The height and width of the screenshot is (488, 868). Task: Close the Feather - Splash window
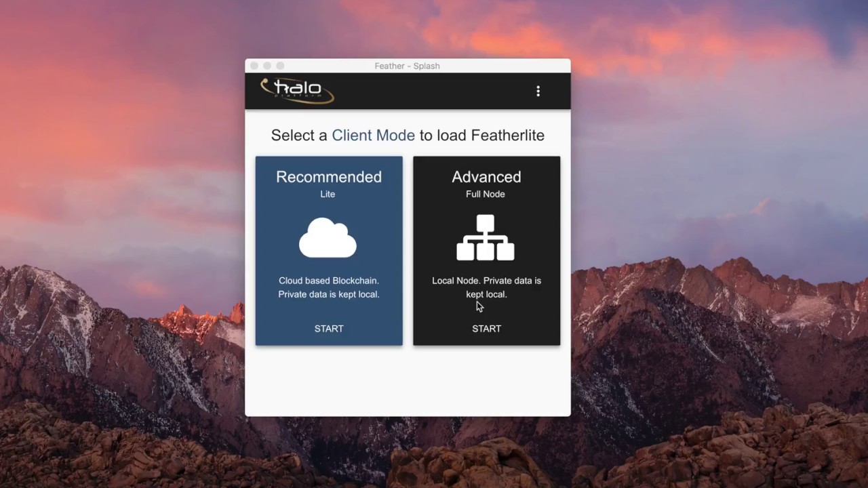point(254,66)
